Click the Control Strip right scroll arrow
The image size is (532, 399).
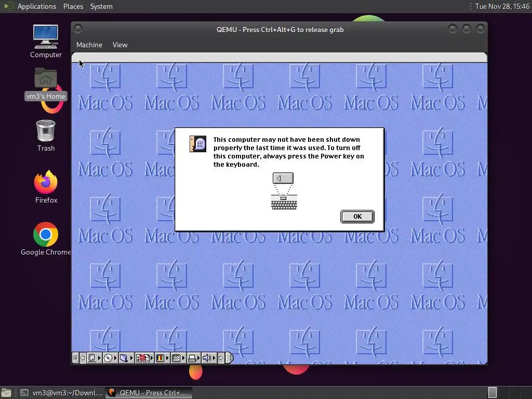point(221,358)
